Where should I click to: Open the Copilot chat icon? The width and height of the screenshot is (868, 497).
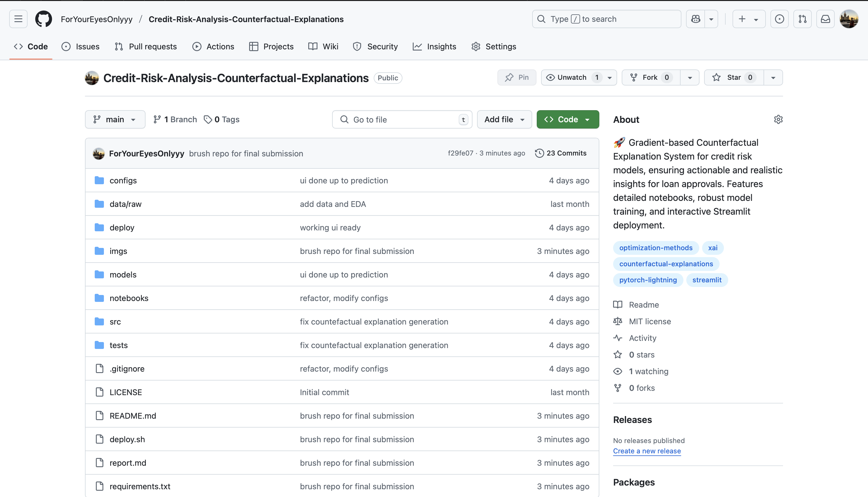(695, 19)
